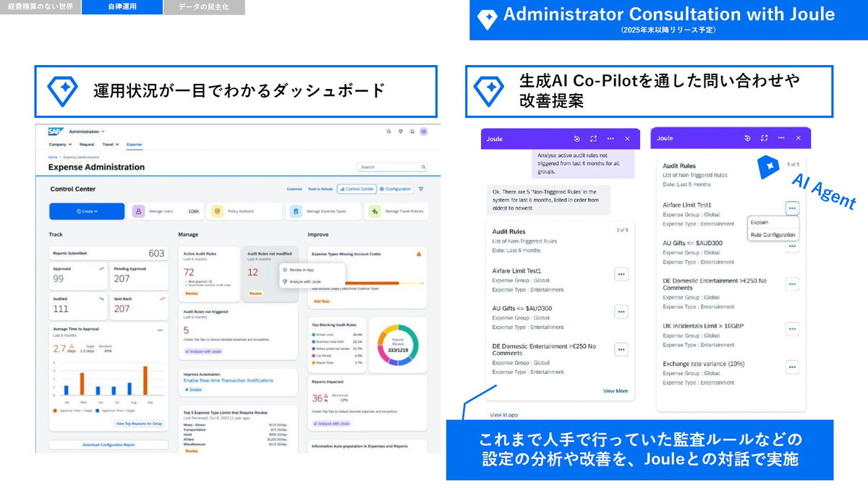Open Manage Expense Types tile
Viewport: 868px width, 488px height.
coord(323,211)
